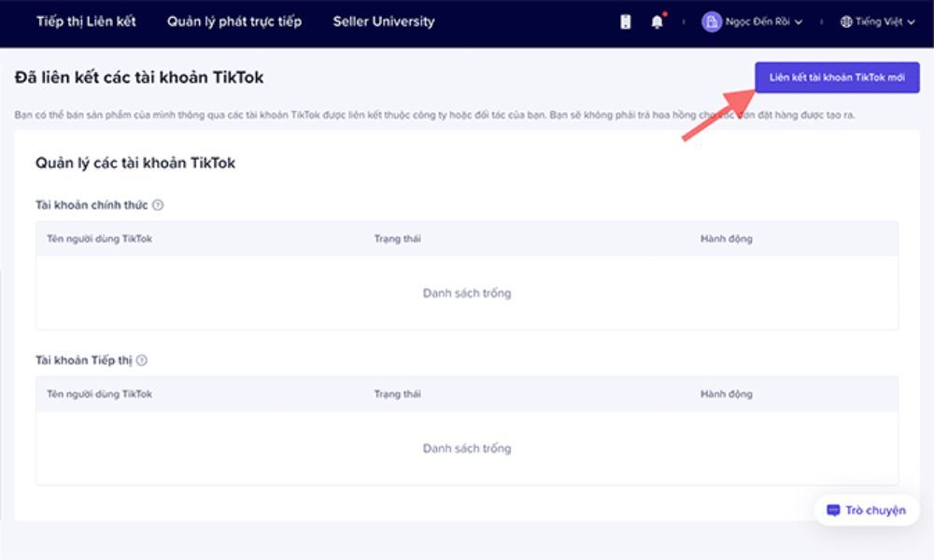
Task: Click Tên người dùng TikTok header under Tài khoản chính thức
Action: click(x=100, y=239)
